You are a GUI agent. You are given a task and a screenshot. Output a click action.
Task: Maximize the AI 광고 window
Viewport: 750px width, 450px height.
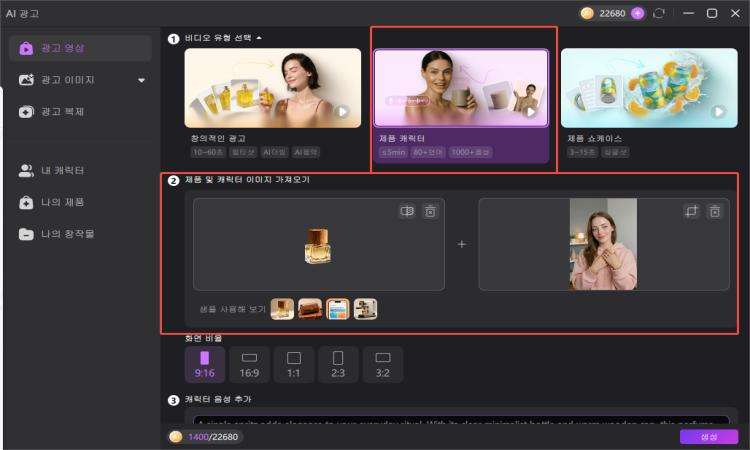(x=712, y=13)
